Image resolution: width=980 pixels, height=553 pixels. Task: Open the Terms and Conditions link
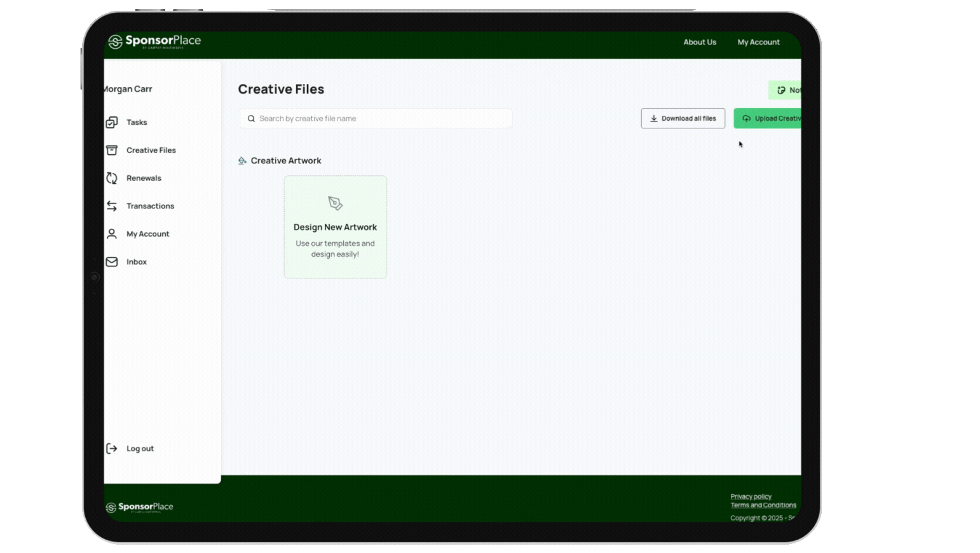(763, 505)
